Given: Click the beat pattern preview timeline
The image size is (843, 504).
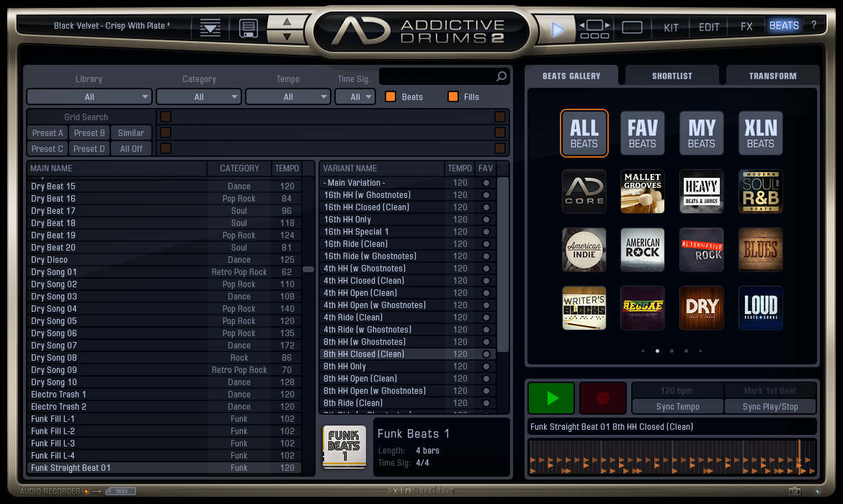Looking at the screenshot, I should 672,457.
